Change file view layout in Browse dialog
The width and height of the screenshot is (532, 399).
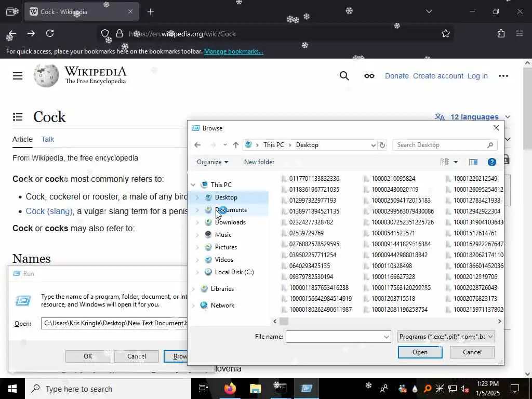445,162
